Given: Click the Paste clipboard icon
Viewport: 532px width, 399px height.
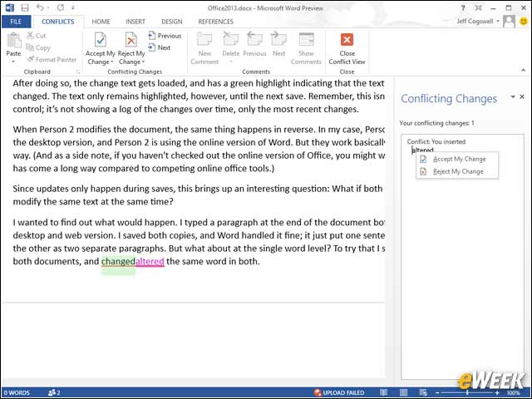Looking at the screenshot, I should point(14,42).
